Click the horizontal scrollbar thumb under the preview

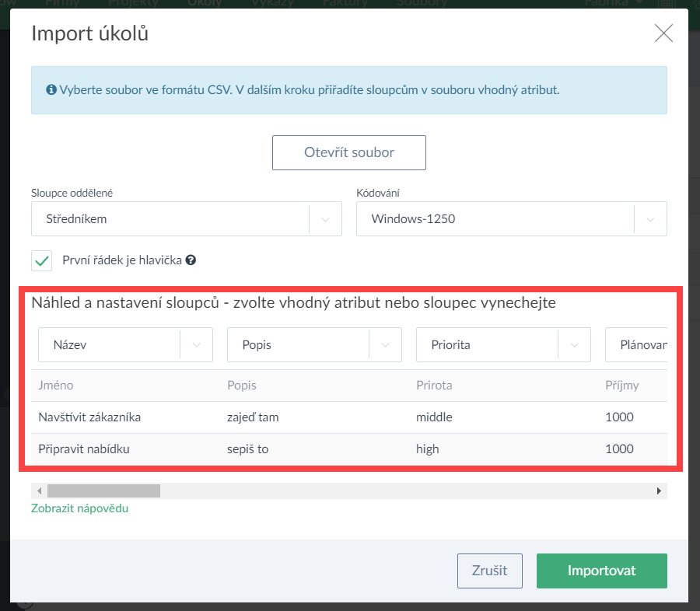tap(103, 491)
